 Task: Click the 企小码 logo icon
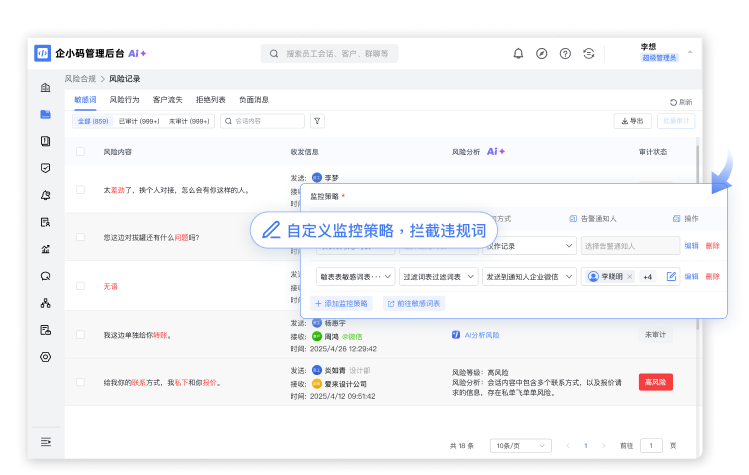pyautogui.click(x=43, y=53)
